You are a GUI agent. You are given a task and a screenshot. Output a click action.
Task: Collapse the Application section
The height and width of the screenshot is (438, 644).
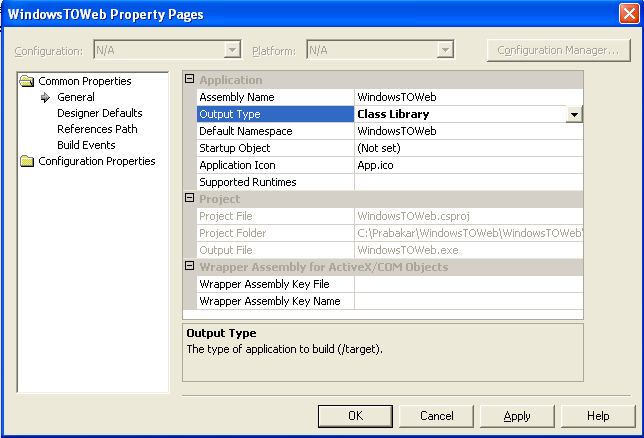pyautogui.click(x=189, y=79)
